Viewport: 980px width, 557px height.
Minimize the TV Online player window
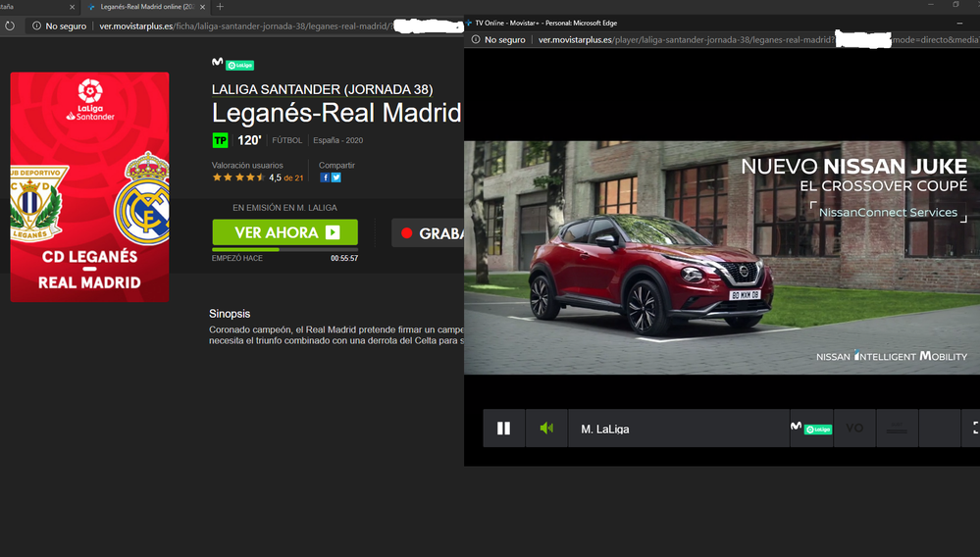(x=959, y=24)
